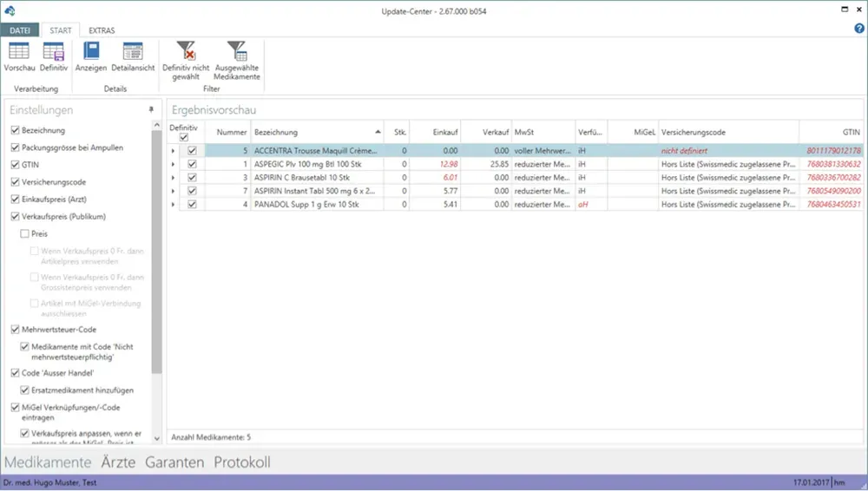Open the Ärzte section
The image size is (868, 491).
(x=118, y=462)
